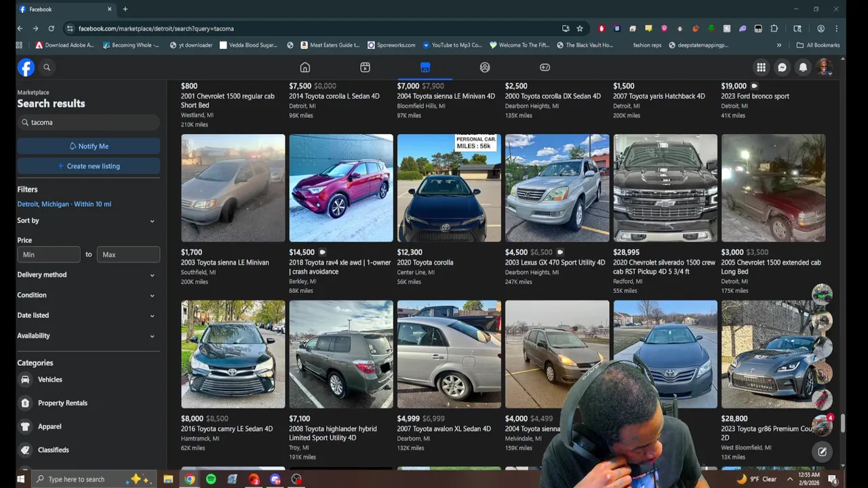
Task: Select the Marketplace tab icon
Action: [425, 67]
